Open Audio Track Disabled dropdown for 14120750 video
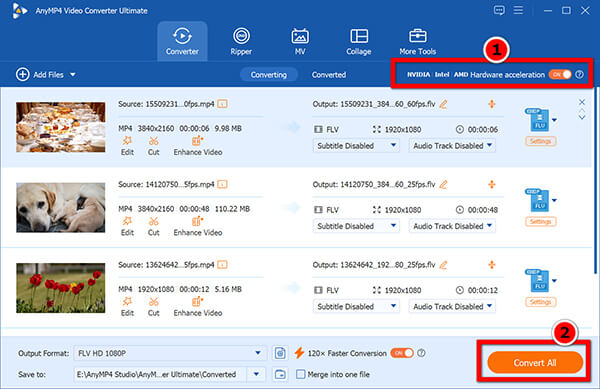Viewport: 600px width, 389px height. [452, 226]
